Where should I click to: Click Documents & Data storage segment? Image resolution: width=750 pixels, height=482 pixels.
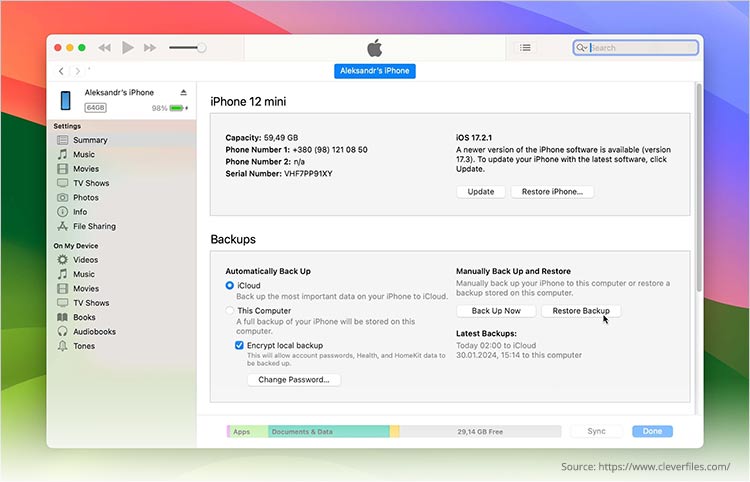click(329, 431)
